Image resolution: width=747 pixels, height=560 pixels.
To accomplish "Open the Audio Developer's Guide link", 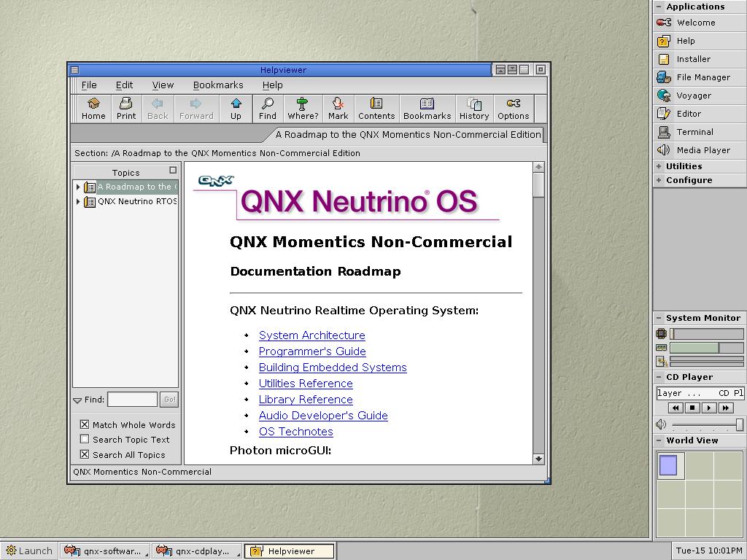I will [323, 416].
